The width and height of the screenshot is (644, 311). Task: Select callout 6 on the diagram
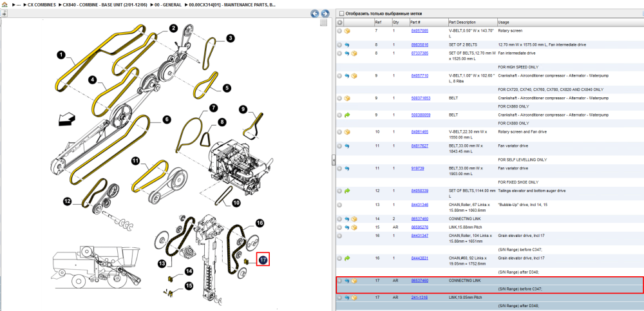(x=166, y=120)
